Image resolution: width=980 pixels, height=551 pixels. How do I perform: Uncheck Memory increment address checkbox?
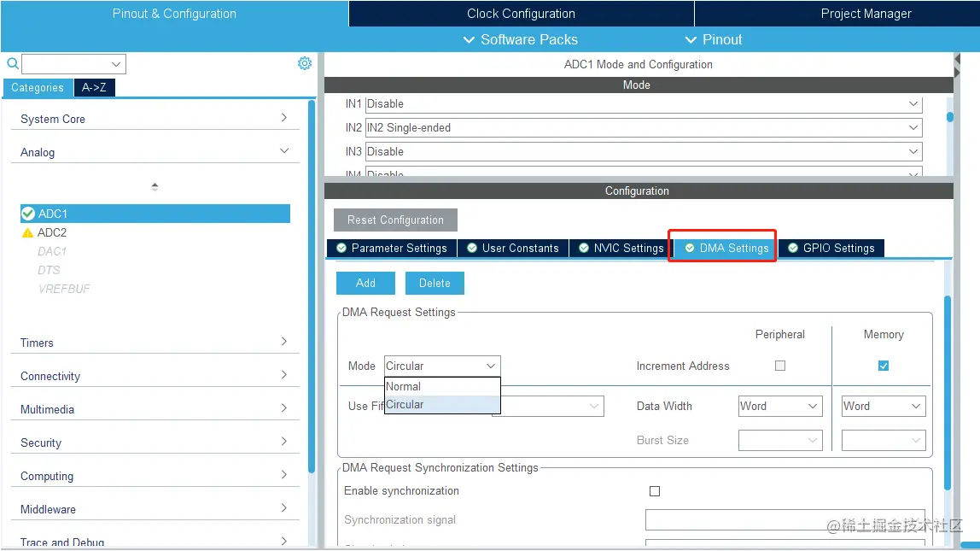(884, 366)
